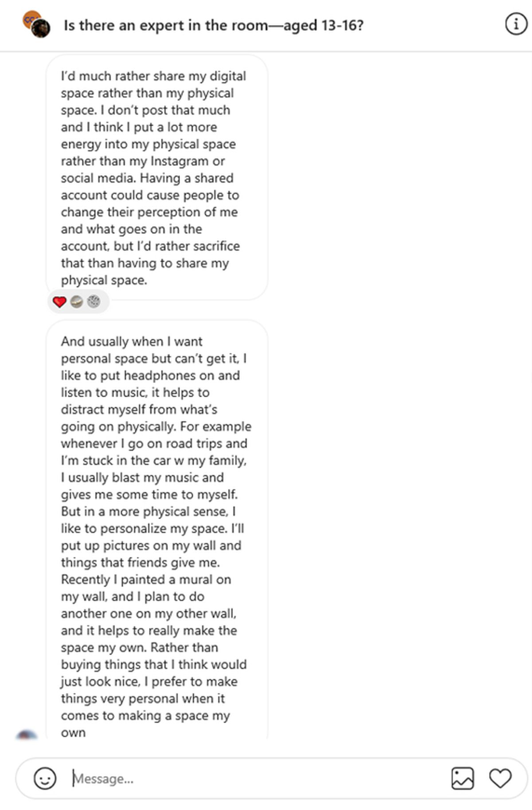Screen dimensions: 532x810
Task: Focus the Message... text field
Action: pyautogui.click(x=257, y=778)
